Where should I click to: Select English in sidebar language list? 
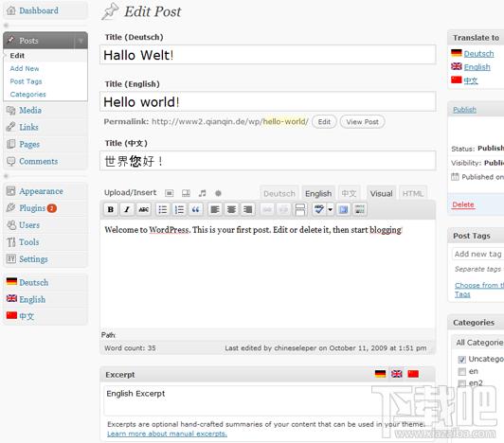pos(32,299)
